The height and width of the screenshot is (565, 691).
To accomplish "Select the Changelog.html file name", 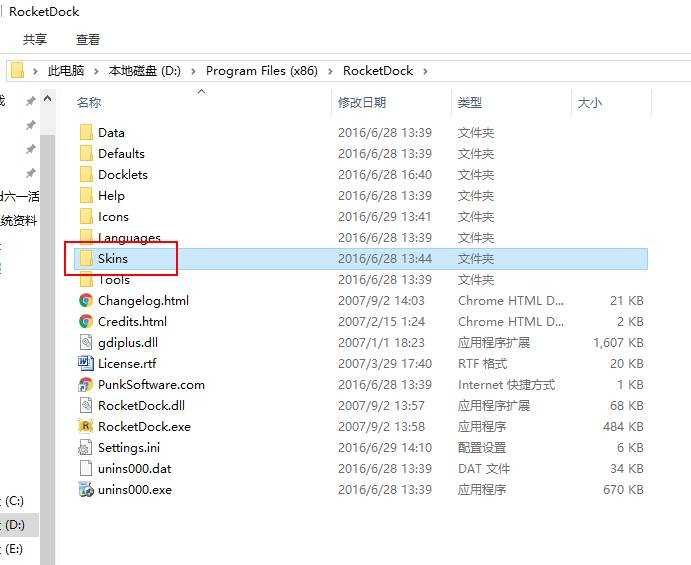I will (x=143, y=301).
